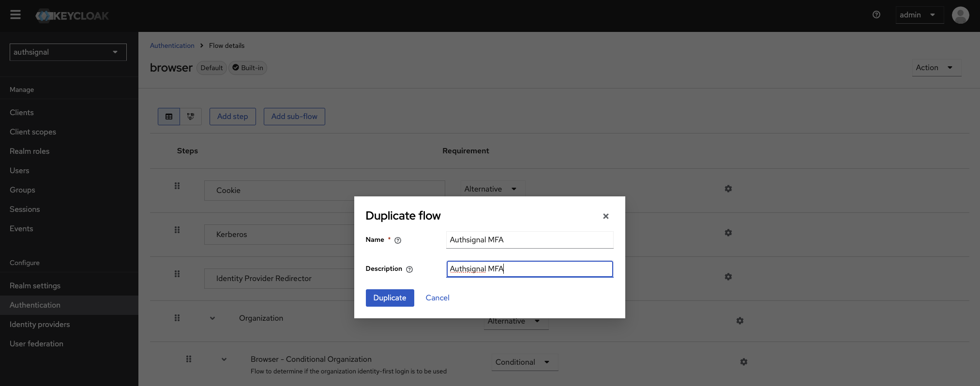This screenshot has width=980, height=386.
Task: Open settings gear for Identity Provider Redirector
Action: point(728,277)
